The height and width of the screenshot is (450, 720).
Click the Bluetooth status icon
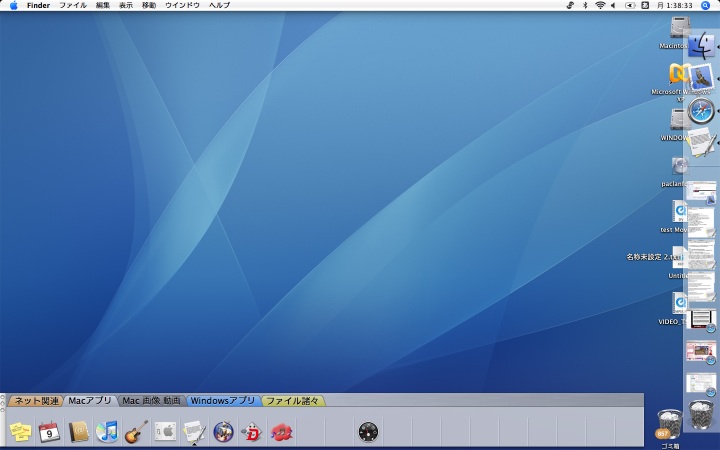click(585, 6)
